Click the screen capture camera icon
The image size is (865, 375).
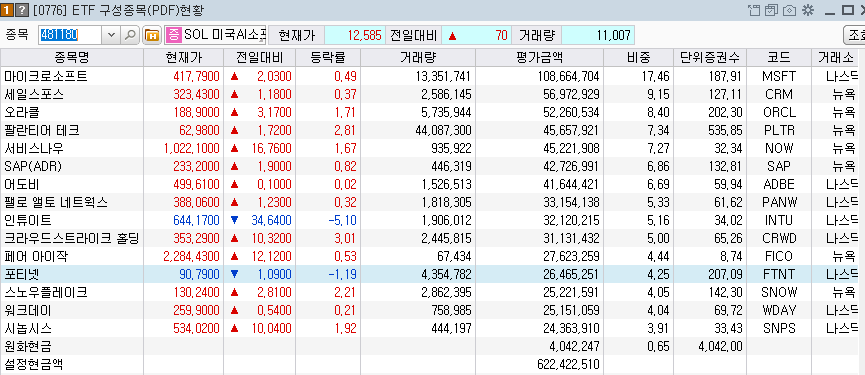tap(789, 10)
